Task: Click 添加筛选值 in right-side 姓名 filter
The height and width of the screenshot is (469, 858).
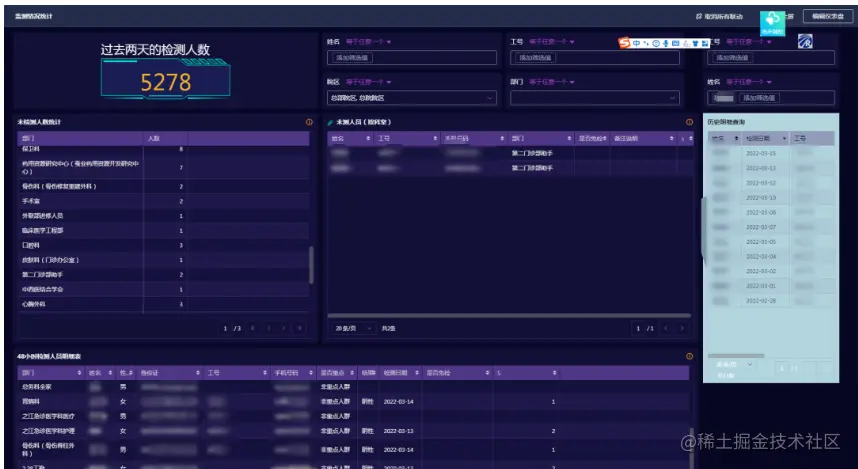Action: (758, 98)
